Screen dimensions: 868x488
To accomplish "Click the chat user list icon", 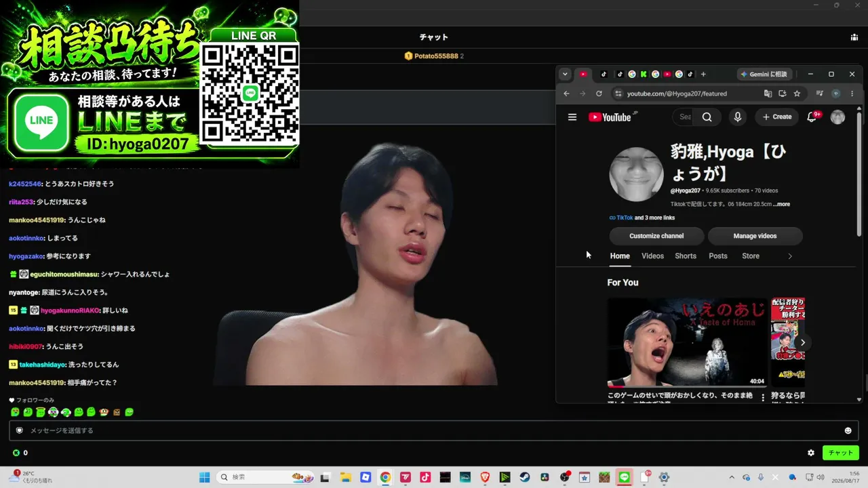I will coord(854,37).
